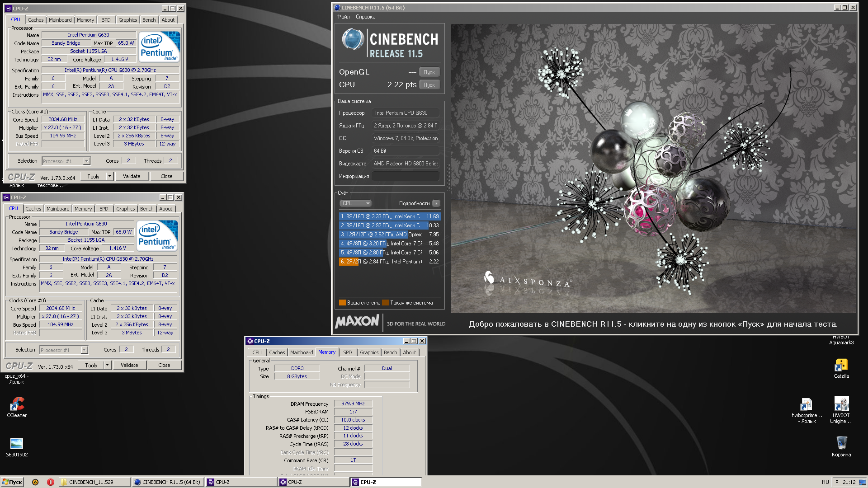Select ranking row 1 Intel Xeon 11.69
This screenshot has height=488, width=868.
(389, 216)
